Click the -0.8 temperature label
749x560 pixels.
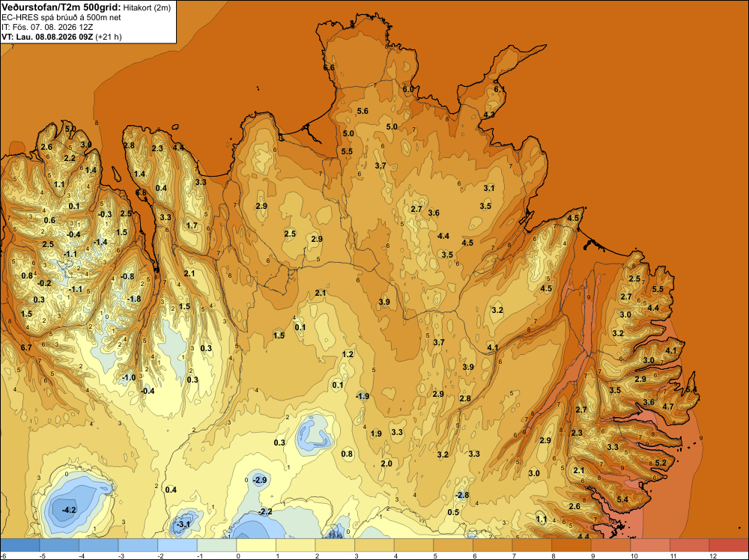coord(127,276)
